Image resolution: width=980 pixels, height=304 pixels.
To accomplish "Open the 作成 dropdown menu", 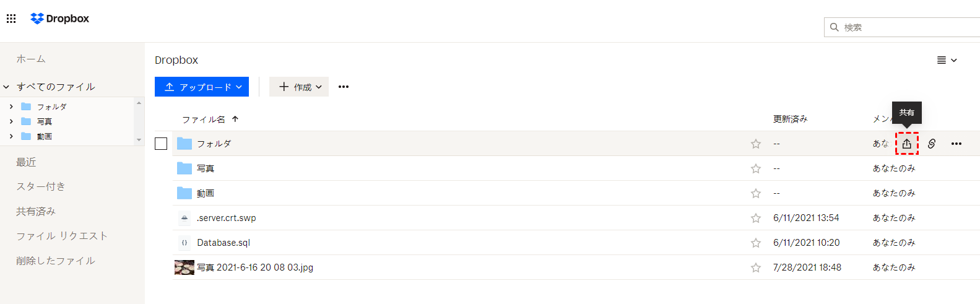I will pyautogui.click(x=299, y=87).
